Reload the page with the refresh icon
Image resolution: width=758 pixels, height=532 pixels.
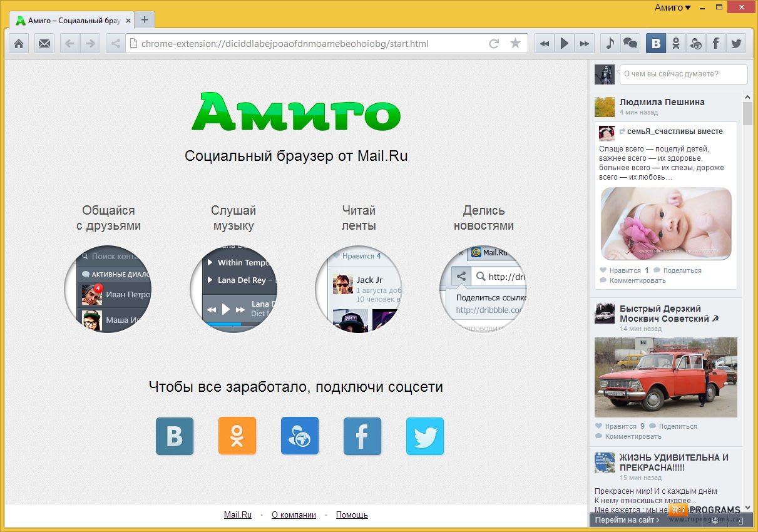coord(494,44)
